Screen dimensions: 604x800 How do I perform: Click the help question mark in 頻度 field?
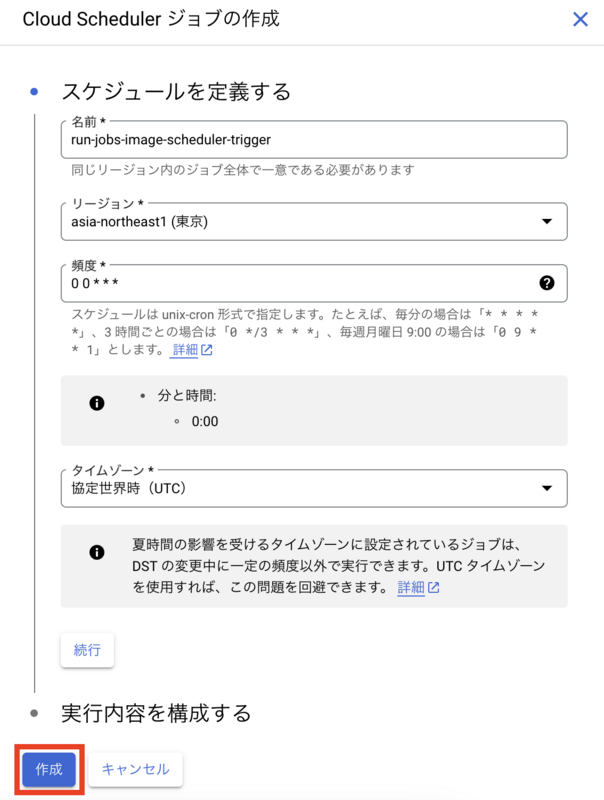(547, 282)
